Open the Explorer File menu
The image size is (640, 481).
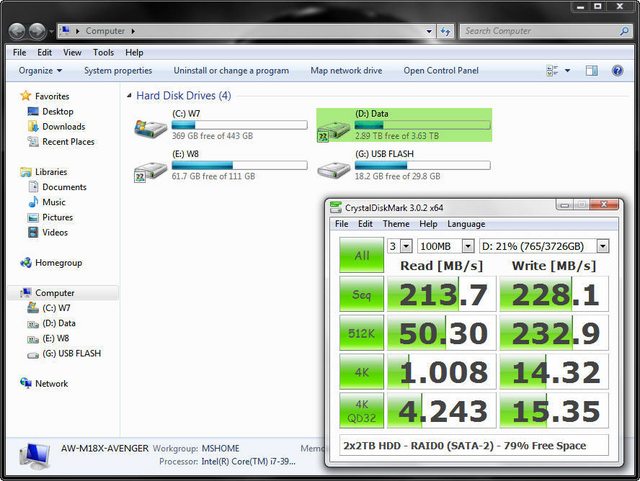[19, 52]
